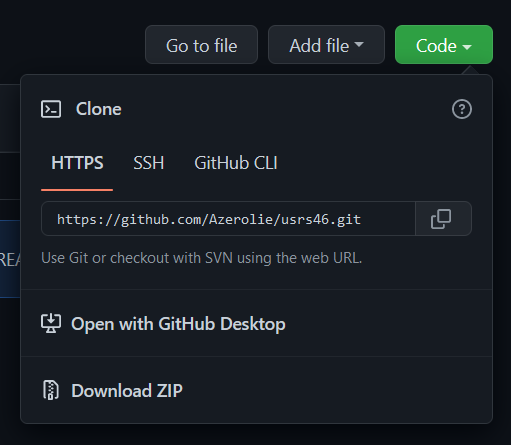Copy the HTTPS clone URL to clipboard
Viewport: 511px width, 445px height.
[x=443, y=219]
